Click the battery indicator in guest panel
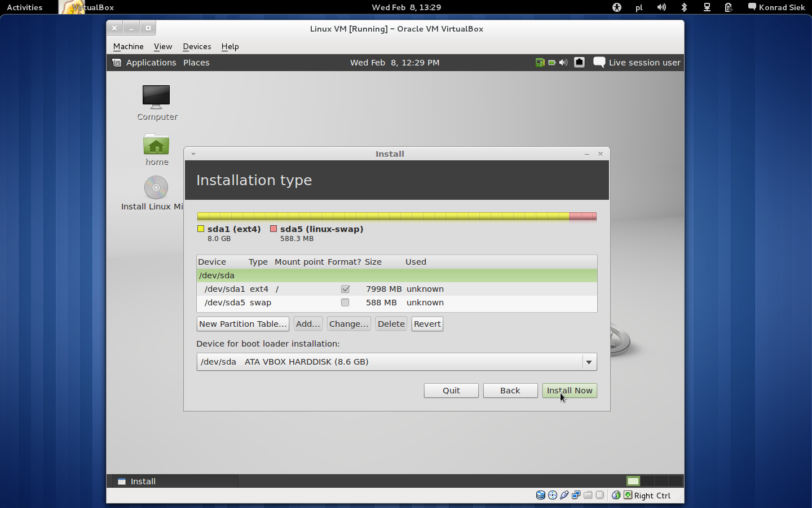This screenshot has width=812, height=508. (552, 63)
